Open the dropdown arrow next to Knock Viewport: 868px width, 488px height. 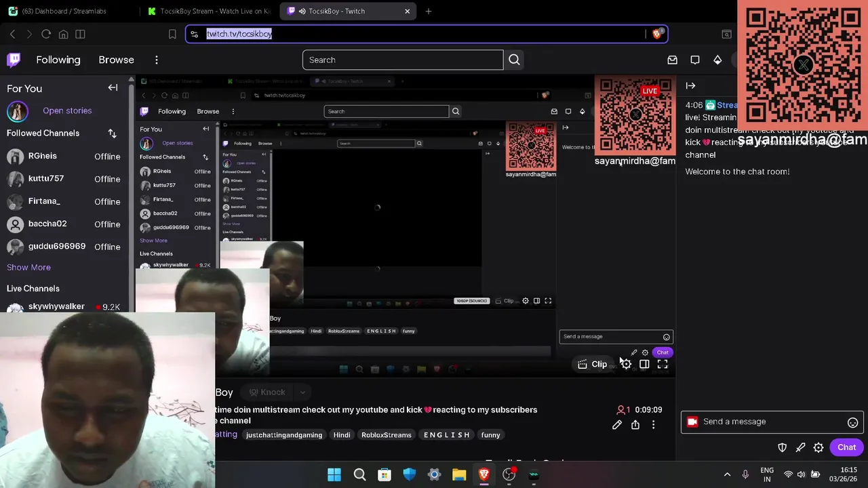(x=302, y=392)
